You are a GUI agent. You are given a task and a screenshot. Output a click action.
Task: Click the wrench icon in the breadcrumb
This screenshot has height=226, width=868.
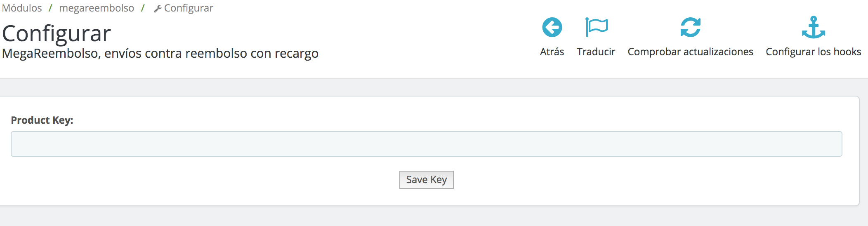tap(158, 9)
